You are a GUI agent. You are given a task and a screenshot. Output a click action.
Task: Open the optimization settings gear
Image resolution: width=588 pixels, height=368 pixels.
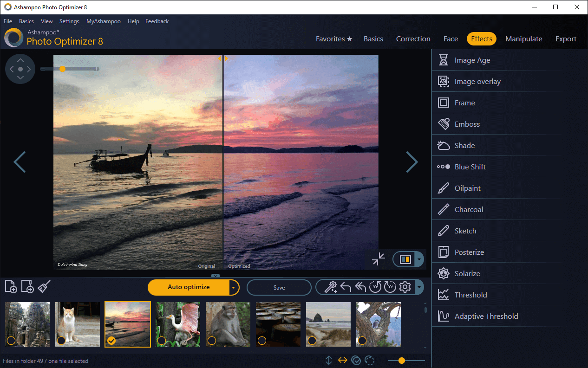(405, 287)
